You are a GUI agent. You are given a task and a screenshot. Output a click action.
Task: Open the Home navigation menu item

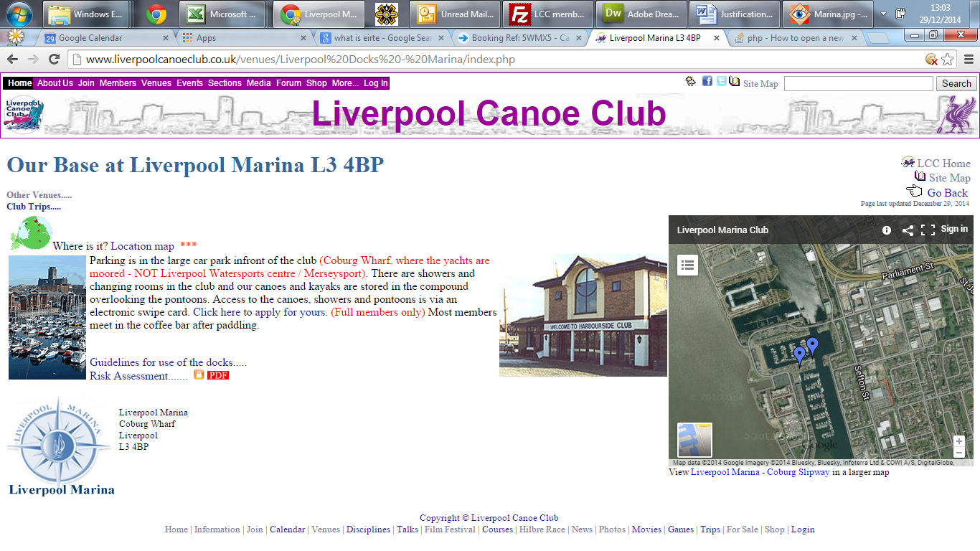coord(20,83)
